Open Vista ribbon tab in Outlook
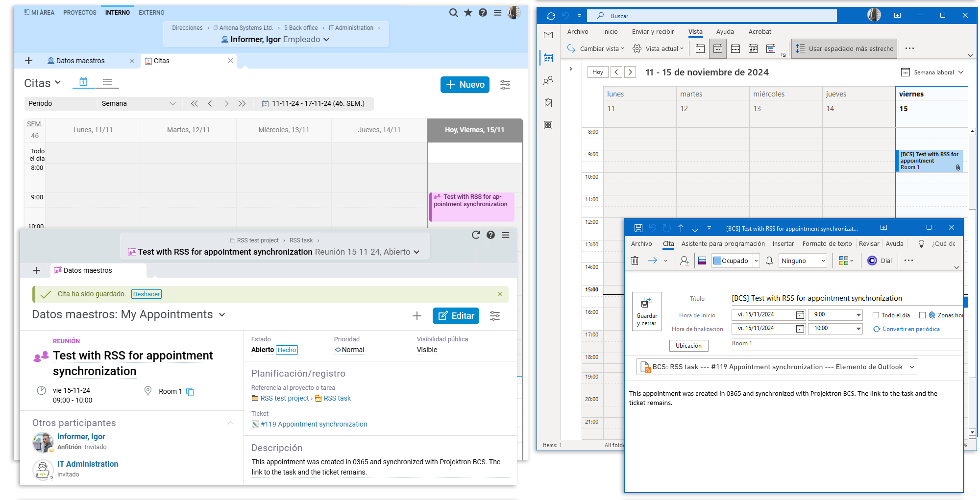 pyautogui.click(x=695, y=31)
